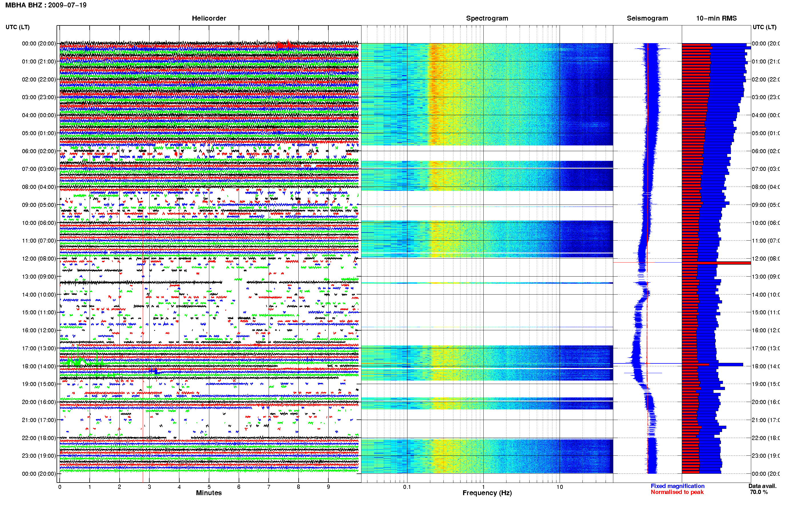Click the "Frequency (Hz)" x-axis label

pyautogui.click(x=487, y=493)
